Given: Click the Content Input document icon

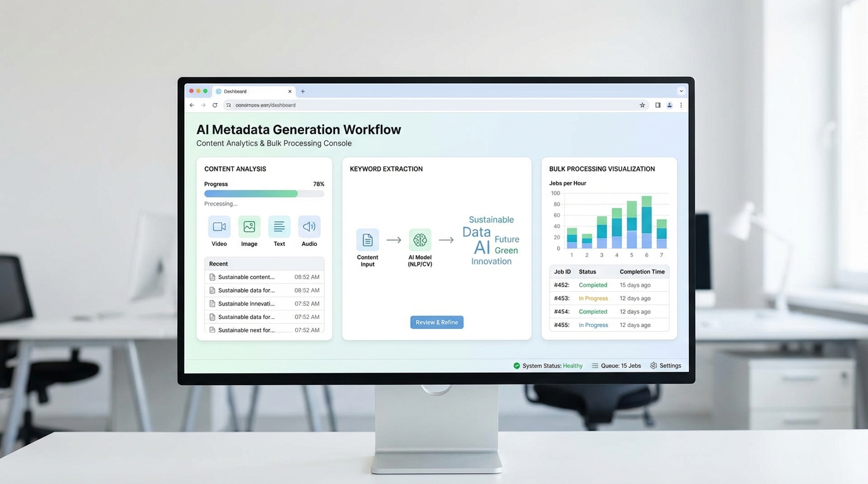Looking at the screenshot, I should click(x=367, y=240).
